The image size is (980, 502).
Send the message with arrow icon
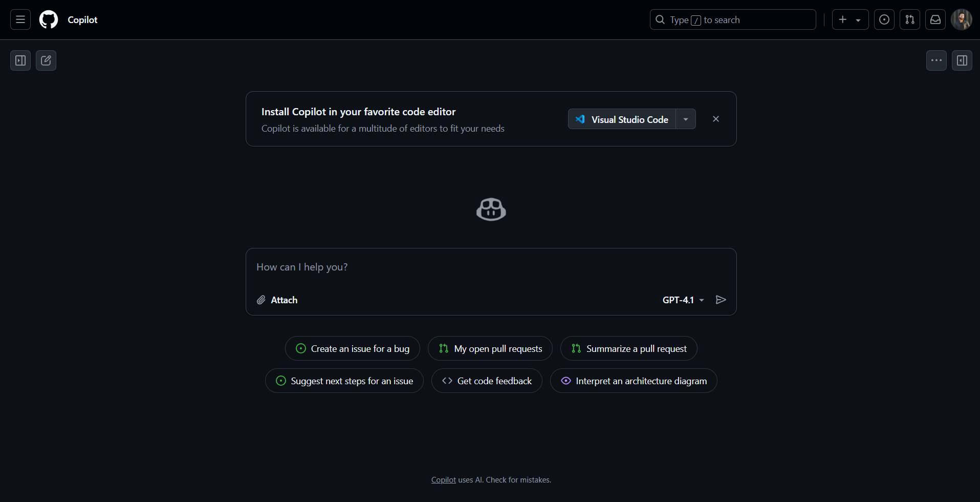click(x=721, y=300)
